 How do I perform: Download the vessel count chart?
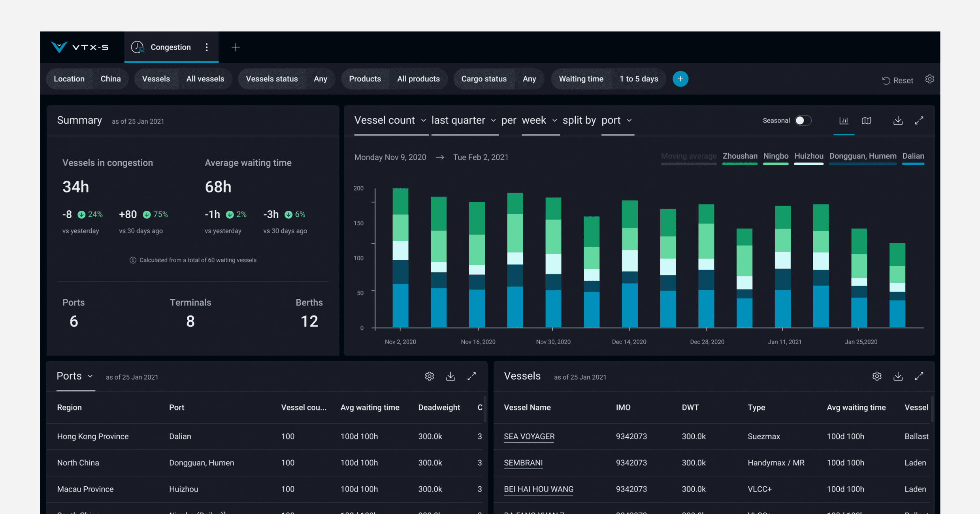(x=898, y=121)
